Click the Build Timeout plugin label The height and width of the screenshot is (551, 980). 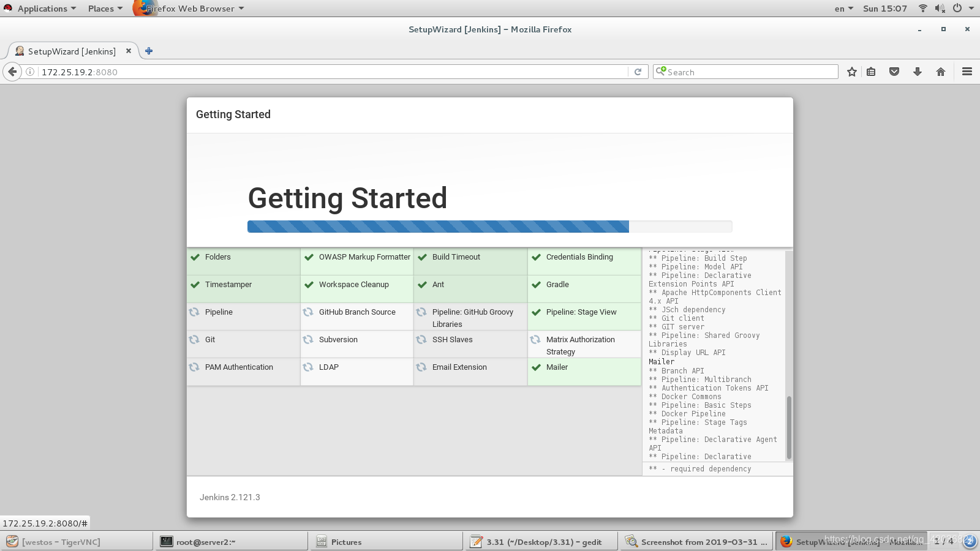click(x=456, y=257)
